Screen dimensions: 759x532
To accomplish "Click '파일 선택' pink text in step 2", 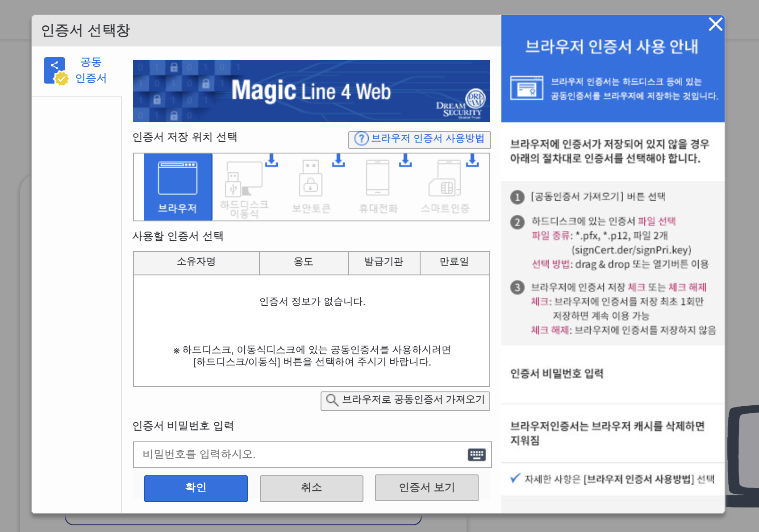I will point(657,221).
